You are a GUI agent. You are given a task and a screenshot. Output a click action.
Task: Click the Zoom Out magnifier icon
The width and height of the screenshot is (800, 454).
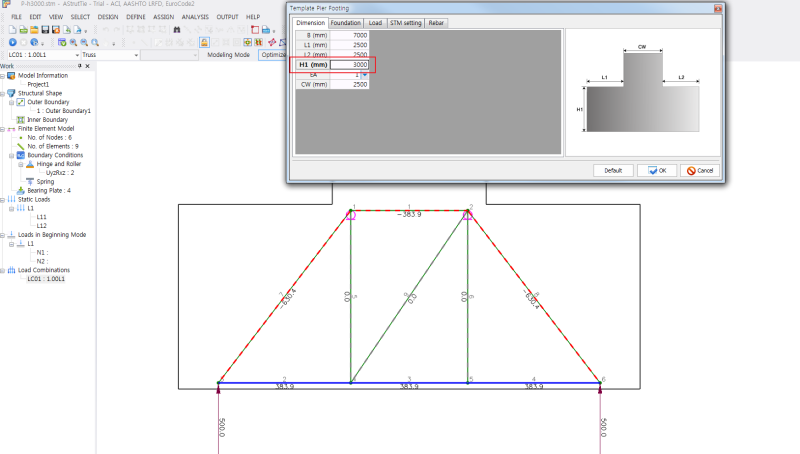click(x=84, y=42)
